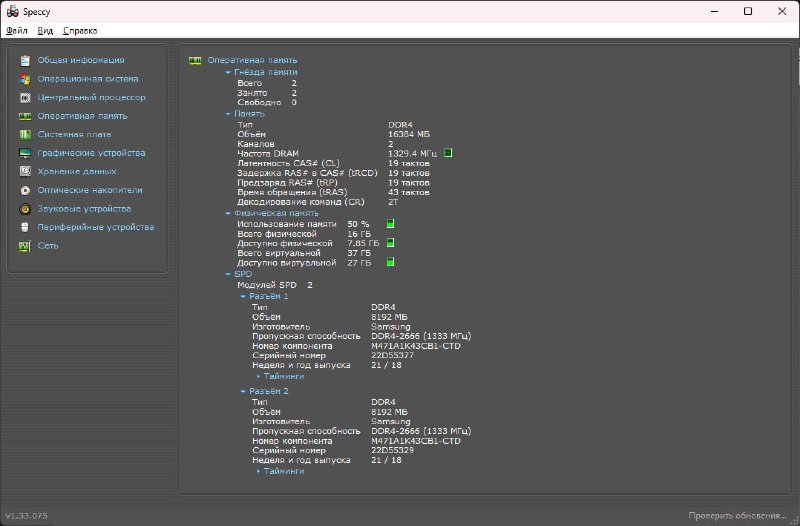Open the Системная плата section
Image resolution: width=800 pixels, height=526 pixels.
(74, 135)
